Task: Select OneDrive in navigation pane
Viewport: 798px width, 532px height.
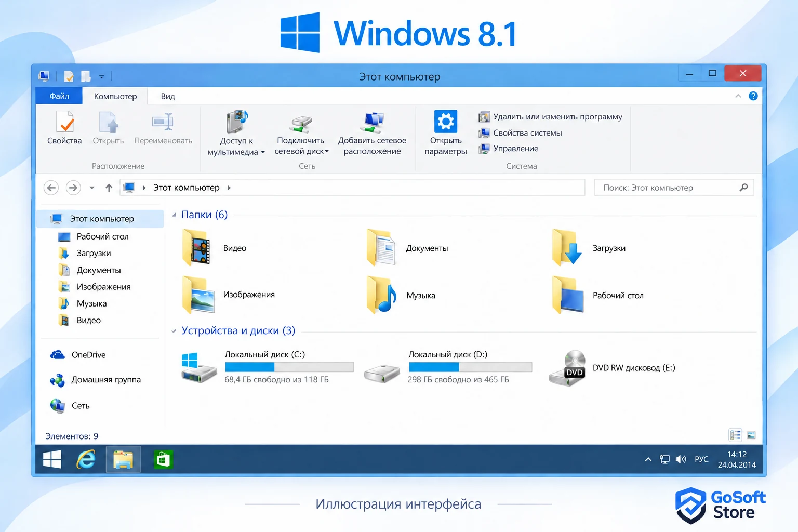Action: coord(78,355)
